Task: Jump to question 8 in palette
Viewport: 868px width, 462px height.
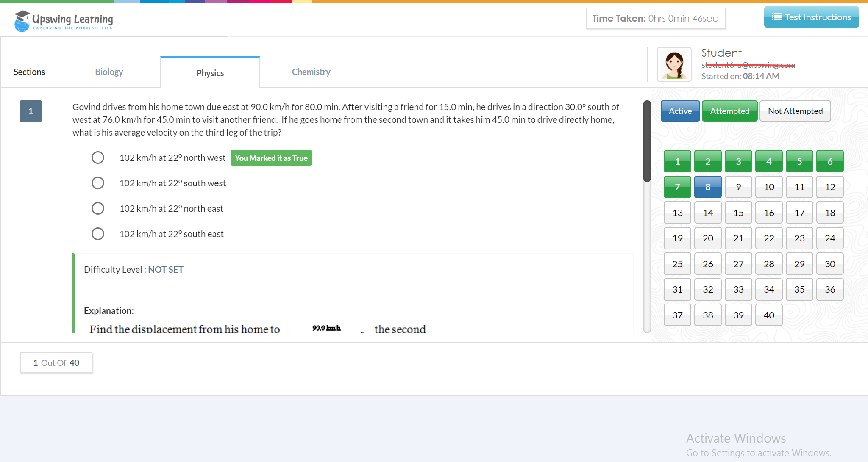Action: coord(708,187)
